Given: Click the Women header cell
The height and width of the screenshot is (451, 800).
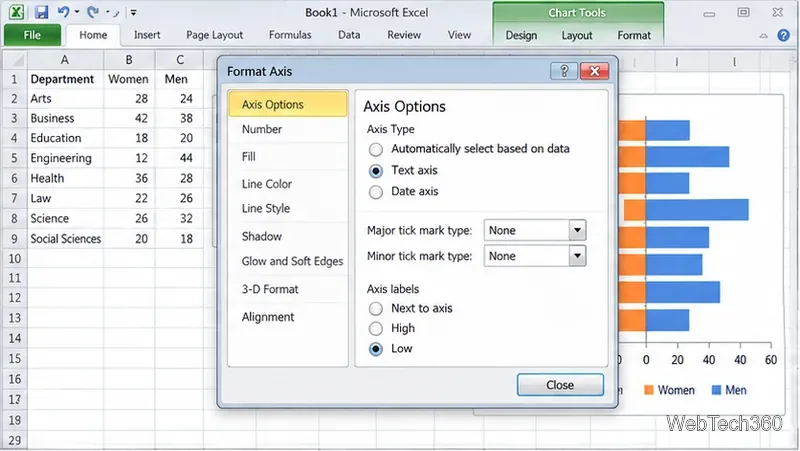Looking at the screenshot, I should 129,79.
